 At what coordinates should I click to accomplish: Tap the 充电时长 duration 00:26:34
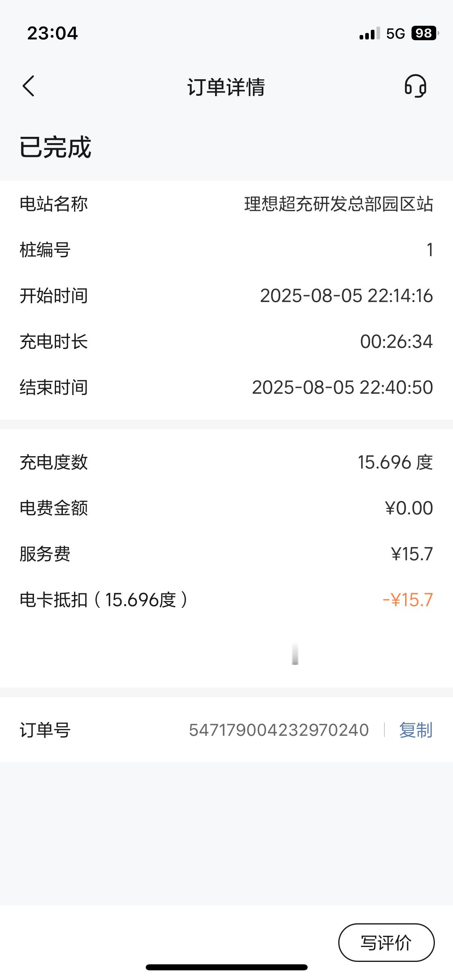click(x=396, y=342)
